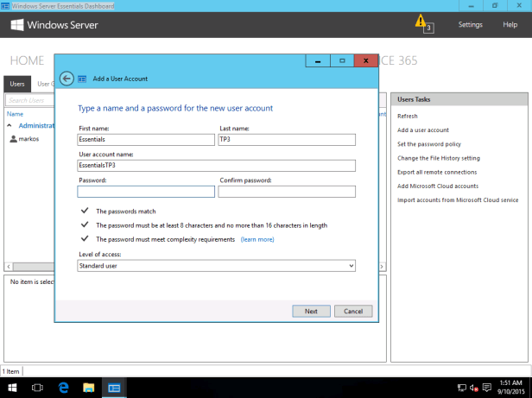This screenshot has width=532, height=398.
Task: Open File Explorer from the taskbar
Action: click(x=88, y=389)
